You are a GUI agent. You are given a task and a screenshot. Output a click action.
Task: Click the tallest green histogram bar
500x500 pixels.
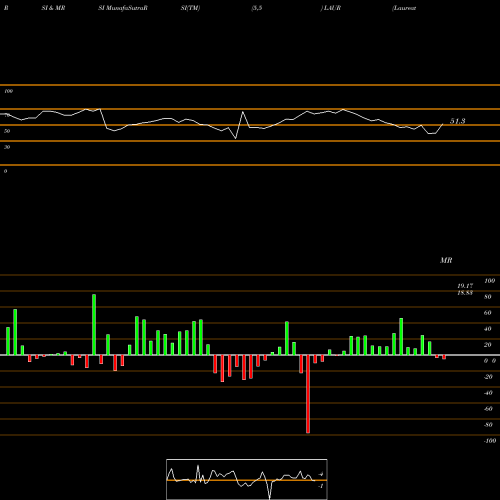click(x=94, y=325)
